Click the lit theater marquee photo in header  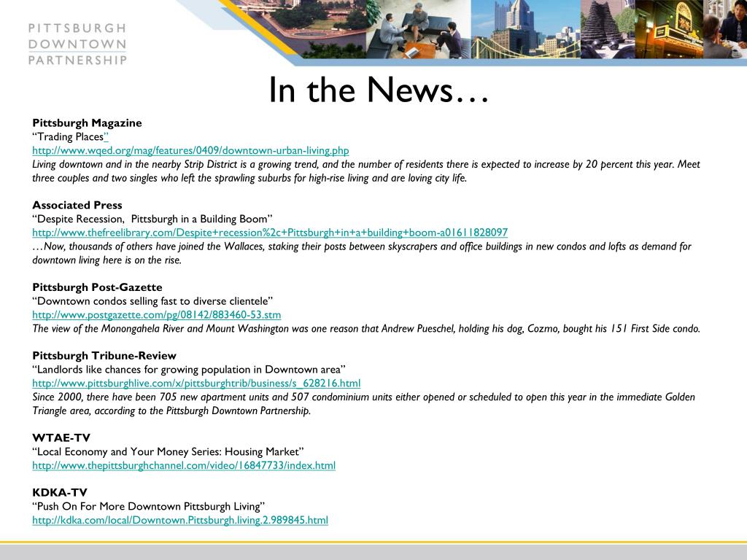tap(669, 29)
